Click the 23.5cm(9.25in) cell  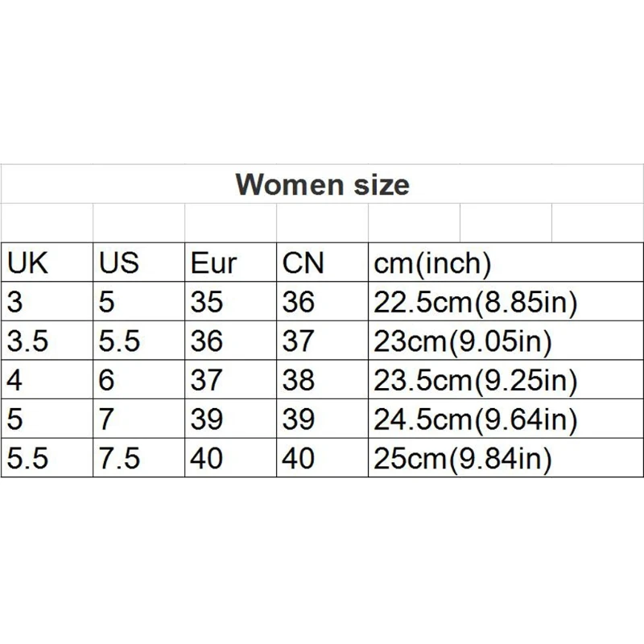pyautogui.click(x=506, y=379)
